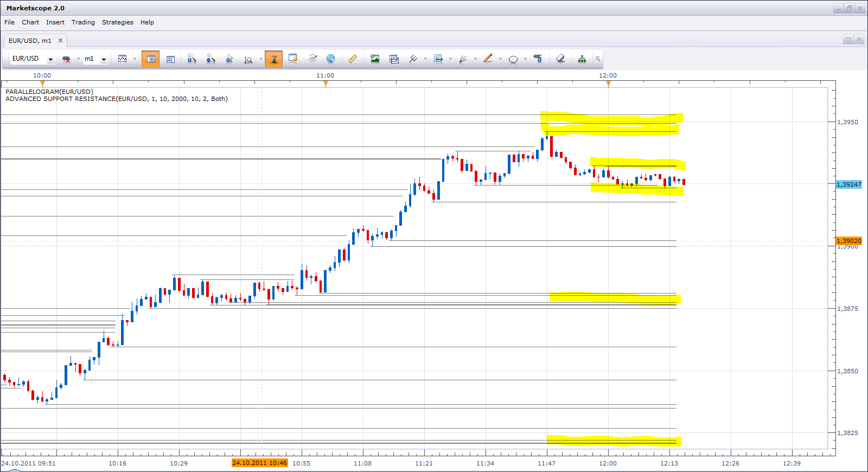The height and width of the screenshot is (472, 868).
Task: Select the ABC text label tool
Action: (x=538, y=59)
